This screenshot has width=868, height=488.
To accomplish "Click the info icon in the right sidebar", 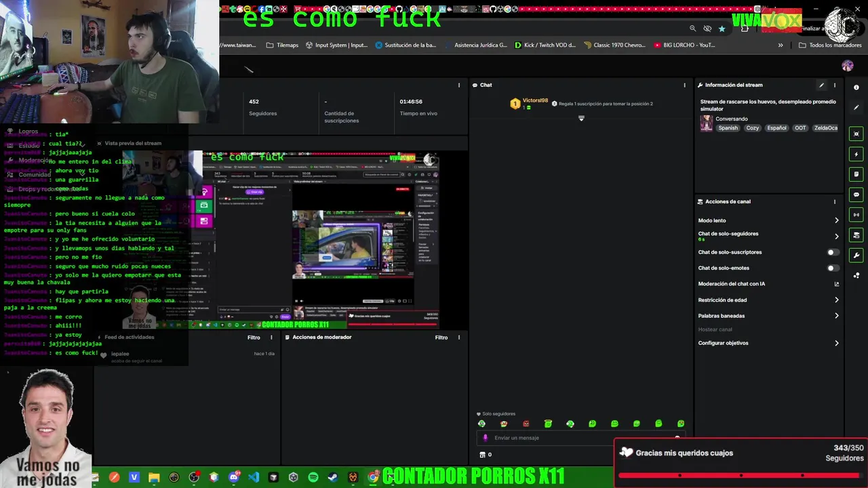I will pyautogui.click(x=856, y=87).
